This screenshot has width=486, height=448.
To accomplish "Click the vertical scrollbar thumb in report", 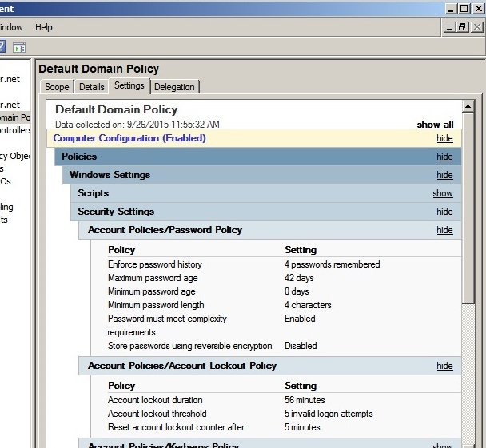I will tap(468, 208).
